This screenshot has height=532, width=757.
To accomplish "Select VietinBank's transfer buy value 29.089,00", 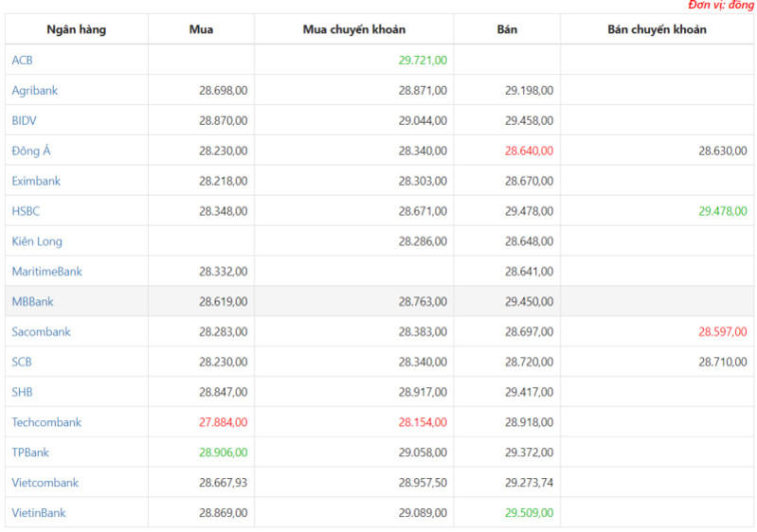I will [423, 513].
